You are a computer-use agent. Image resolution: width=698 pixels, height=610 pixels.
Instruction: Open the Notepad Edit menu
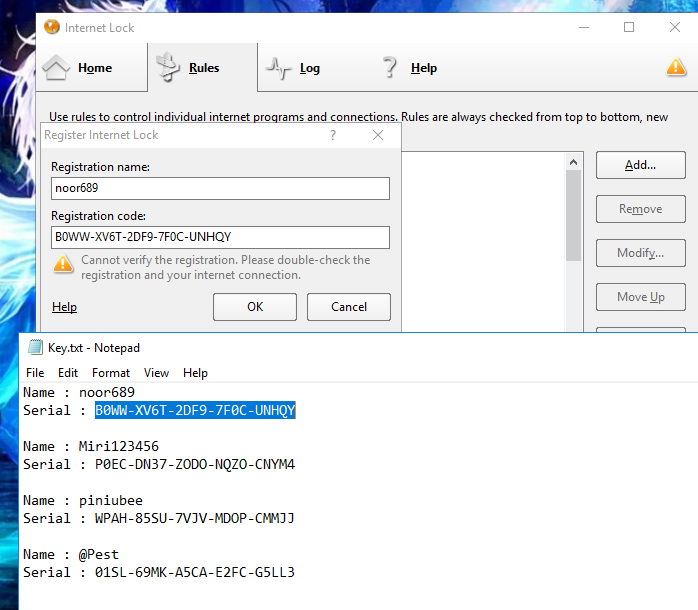click(68, 373)
